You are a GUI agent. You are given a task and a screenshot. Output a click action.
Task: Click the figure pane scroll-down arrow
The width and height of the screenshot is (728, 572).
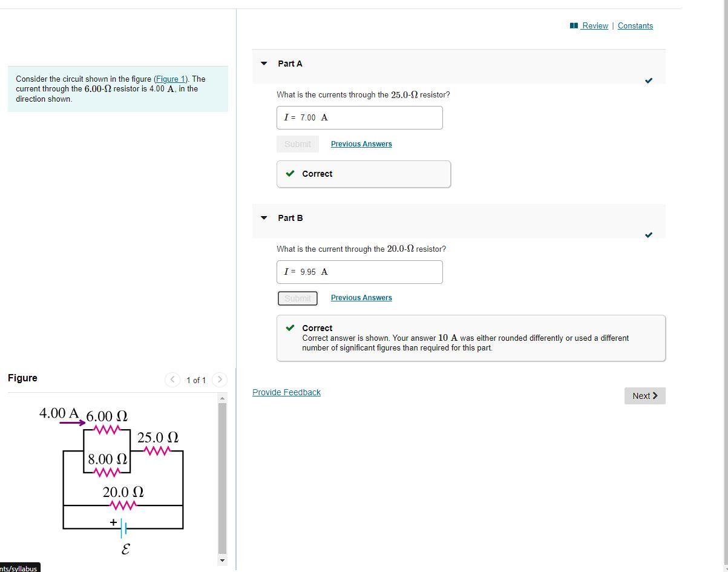(223, 560)
